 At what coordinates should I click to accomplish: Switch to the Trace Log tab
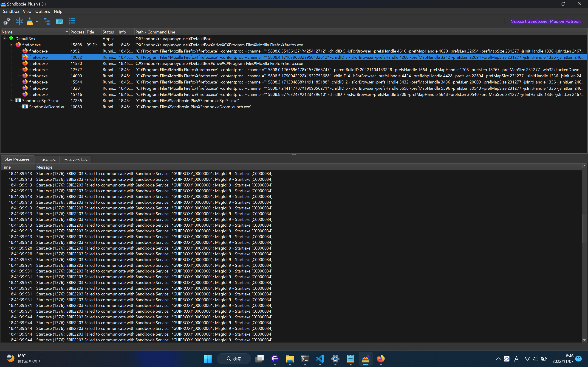(47, 159)
